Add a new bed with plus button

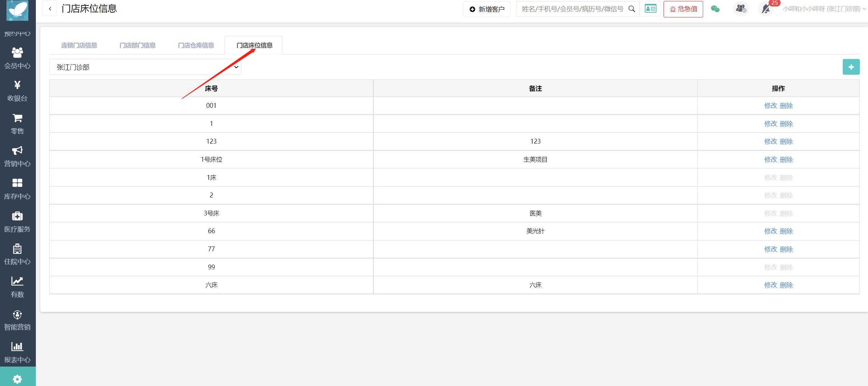851,67
